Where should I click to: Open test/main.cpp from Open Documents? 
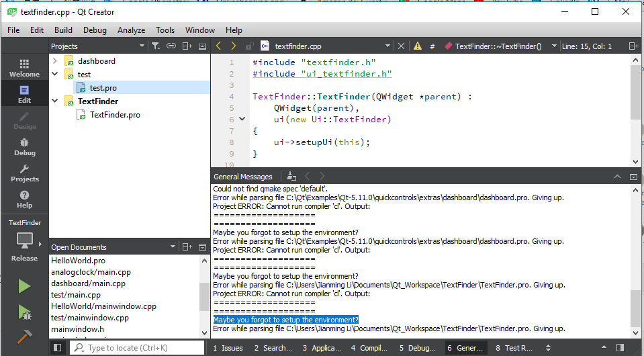point(76,295)
